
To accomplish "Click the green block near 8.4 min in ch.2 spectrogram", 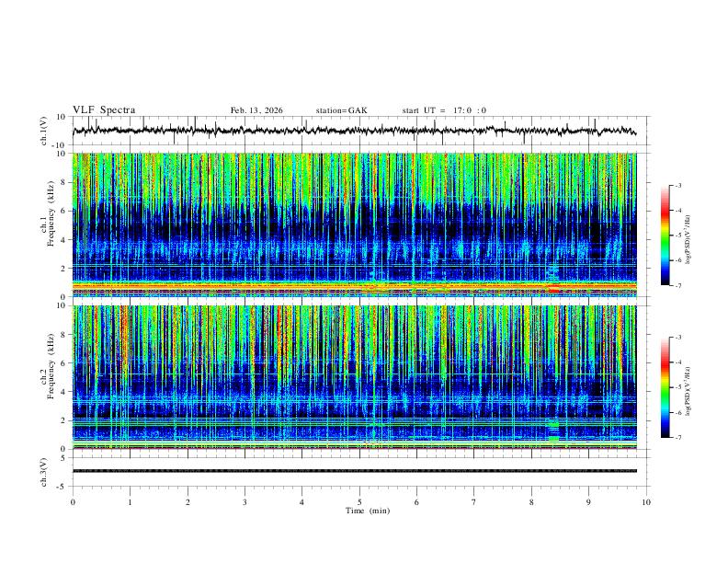I will tap(553, 439).
